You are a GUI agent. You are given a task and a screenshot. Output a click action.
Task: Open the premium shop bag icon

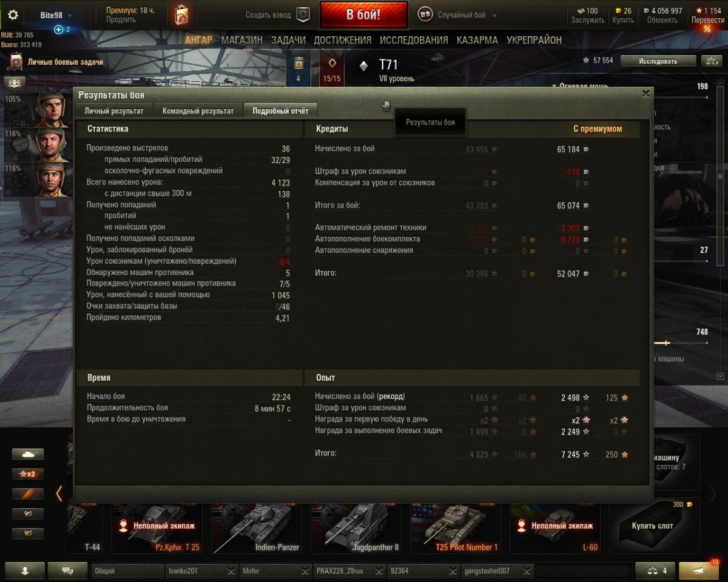[181, 15]
